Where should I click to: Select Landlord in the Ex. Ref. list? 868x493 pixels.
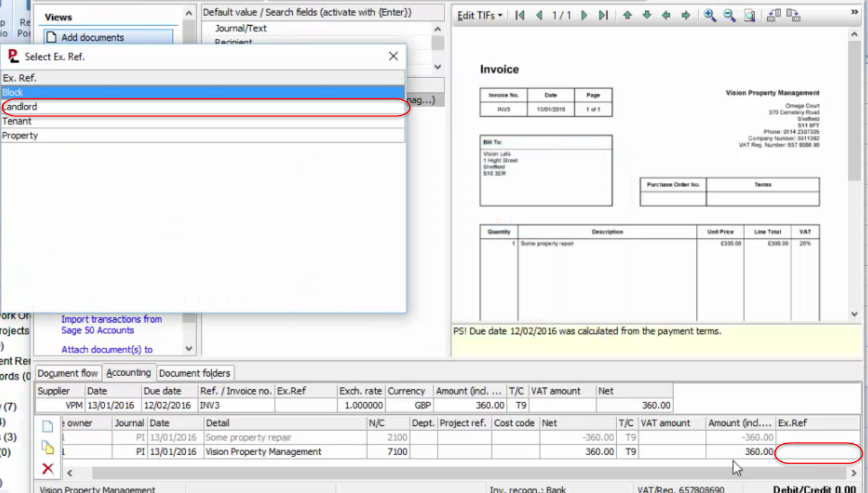(203, 107)
